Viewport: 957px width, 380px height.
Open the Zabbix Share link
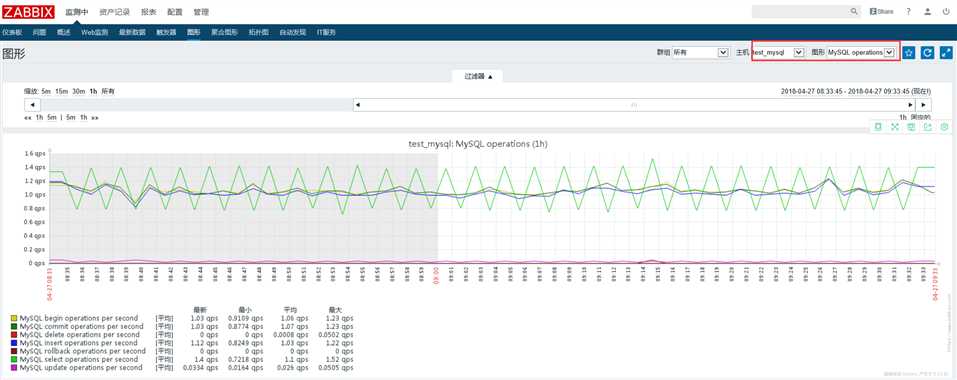point(881,12)
